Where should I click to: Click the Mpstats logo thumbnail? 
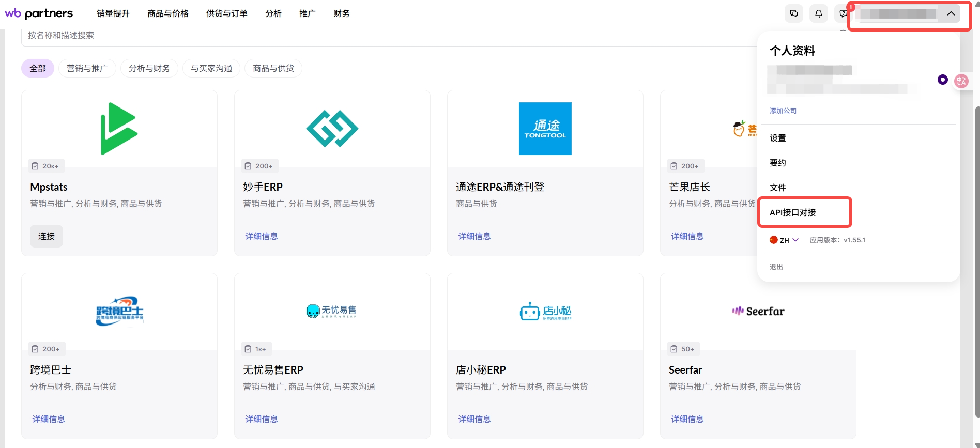(x=119, y=129)
